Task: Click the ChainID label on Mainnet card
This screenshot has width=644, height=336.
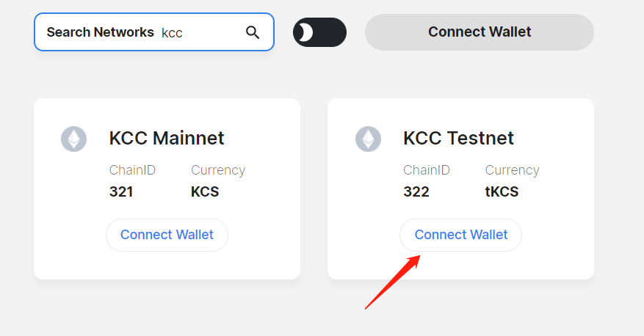Action: [x=132, y=170]
